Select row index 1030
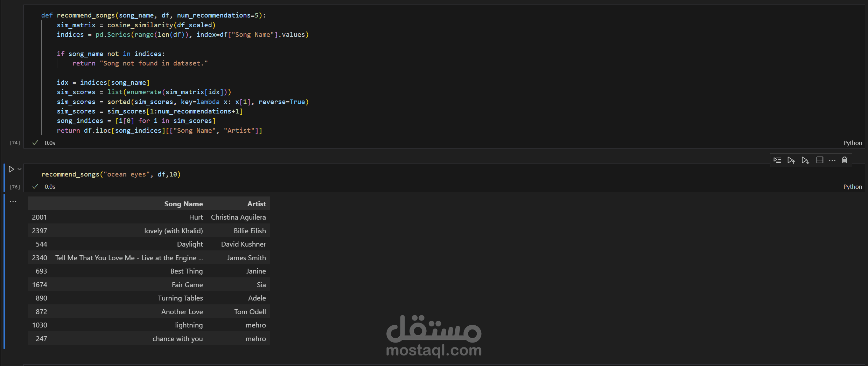This screenshot has width=868, height=366. (40, 325)
